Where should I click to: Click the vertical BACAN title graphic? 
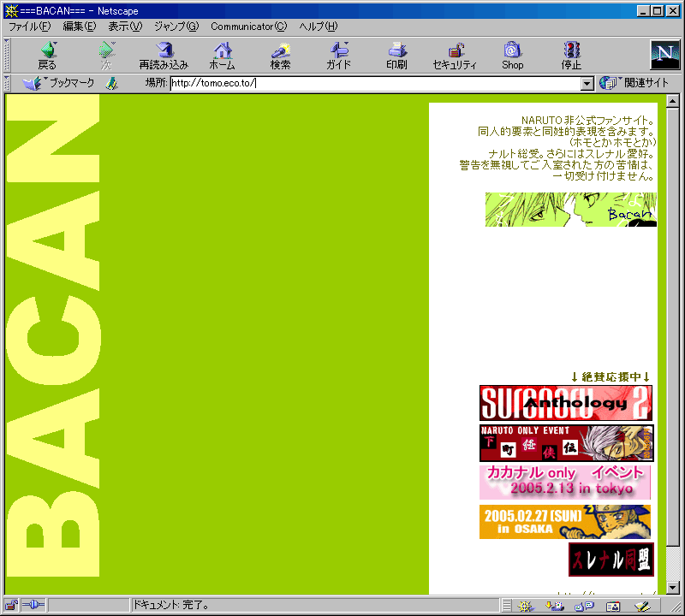coord(53,336)
